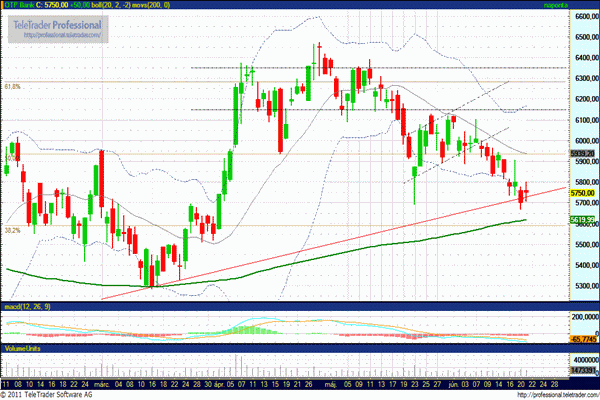This screenshot has height=400, width=600.
Task: Select the 38.2% Fibonacci level label
Action: click(x=13, y=229)
